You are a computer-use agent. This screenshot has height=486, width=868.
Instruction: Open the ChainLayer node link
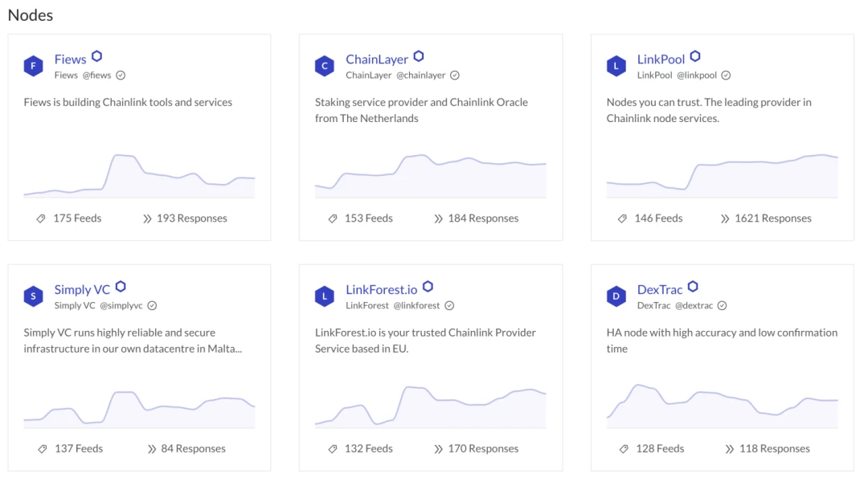[377, 59]
